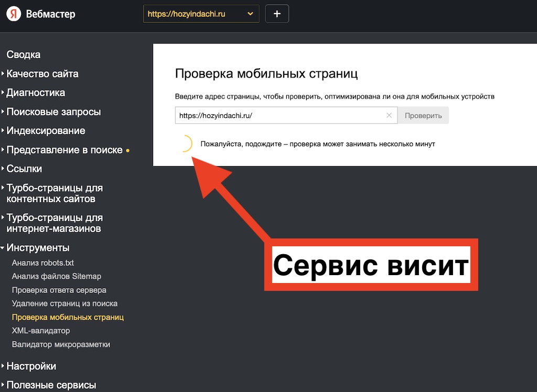
Task: Open Турбо-страницы для контентных сайтов
Action: pyautogui.click(x=55, y=193)
